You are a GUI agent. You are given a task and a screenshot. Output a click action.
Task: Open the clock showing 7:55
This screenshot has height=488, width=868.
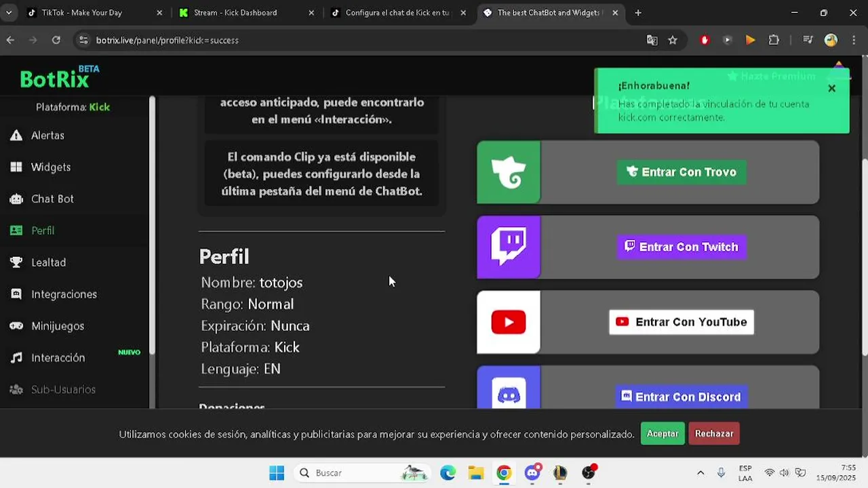pyautogui.click(x=836, y=473)
